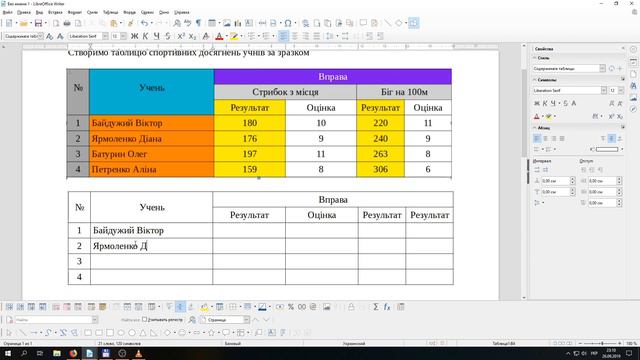Toggle align left in the formatting toolbar
The height and width of the screenshot is (360, 640).
click(283, 36)
